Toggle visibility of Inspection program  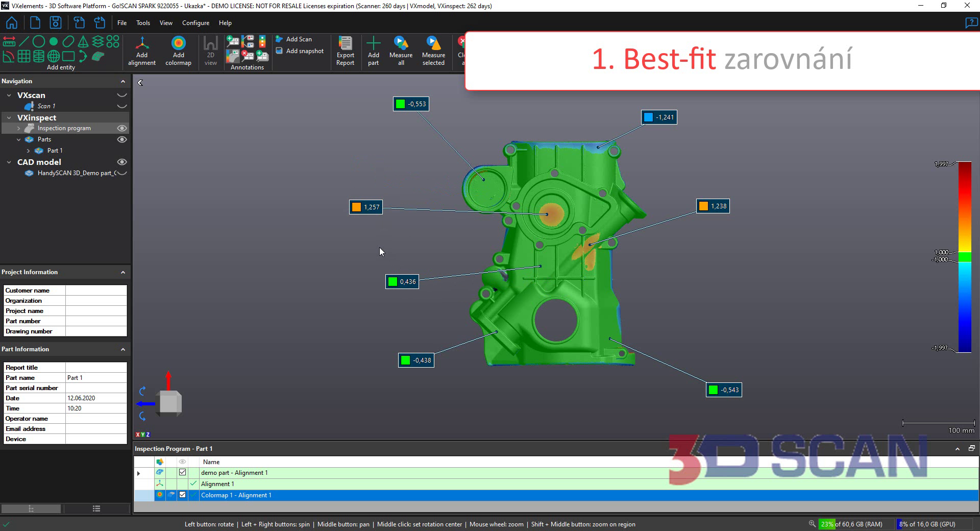point(122,128)
